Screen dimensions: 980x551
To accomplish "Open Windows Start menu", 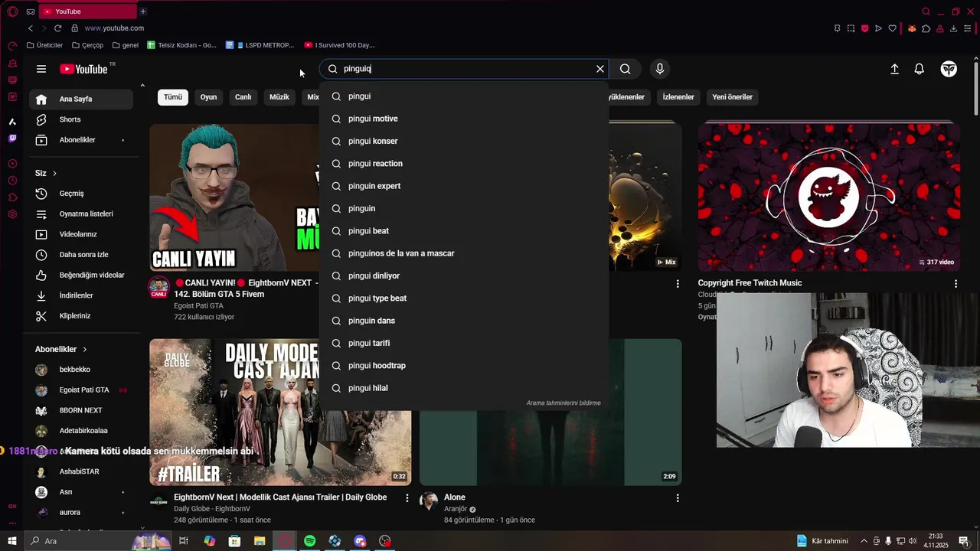I will click(x=12, y=541).
